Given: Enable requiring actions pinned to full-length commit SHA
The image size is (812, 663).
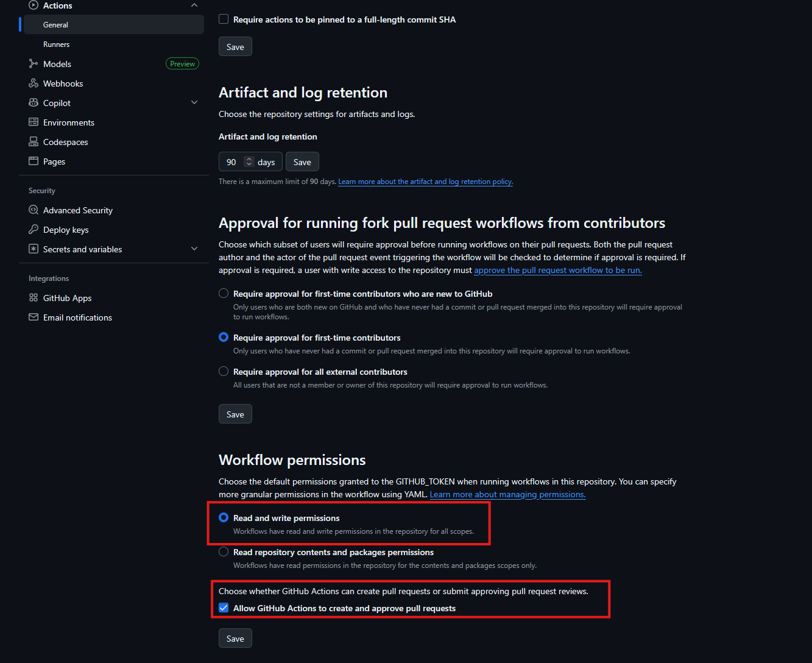Looking at the screenshot, I should (x=224, y=19).
